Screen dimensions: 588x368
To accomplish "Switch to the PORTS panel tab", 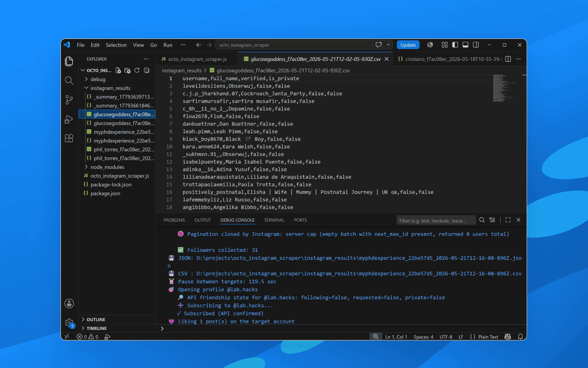I will (300, 220).
